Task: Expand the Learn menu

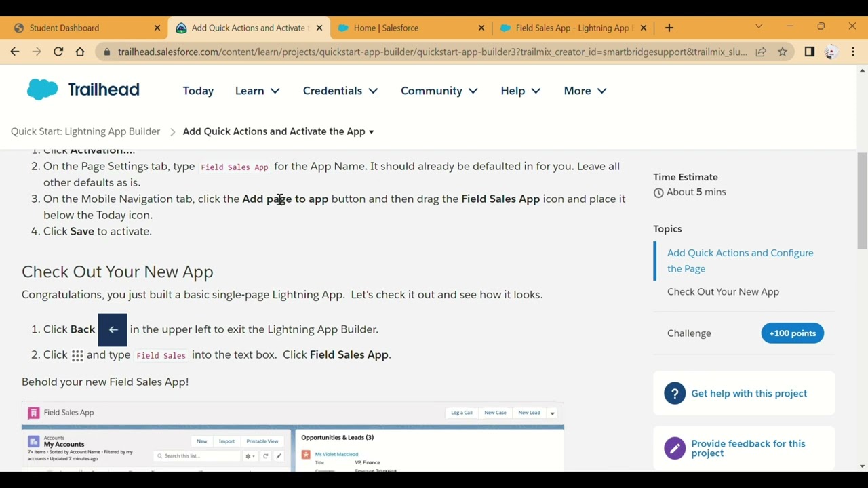Action: [257, 91]
